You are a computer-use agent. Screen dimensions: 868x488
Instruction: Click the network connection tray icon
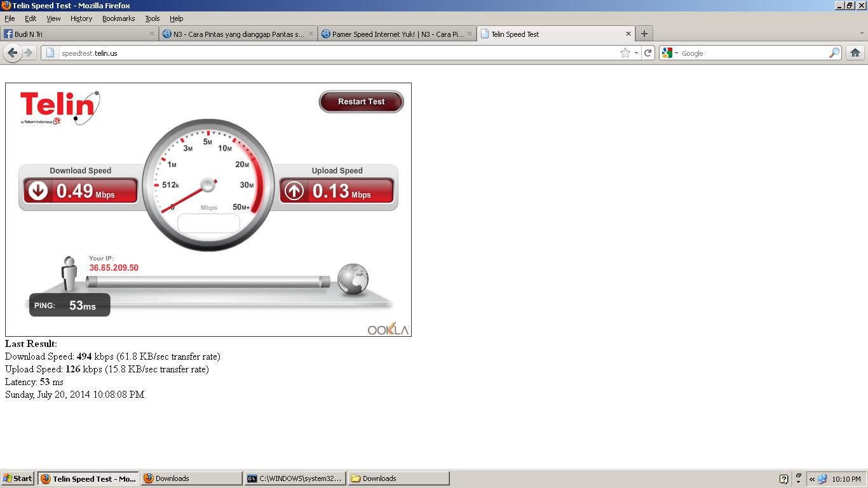822,479
